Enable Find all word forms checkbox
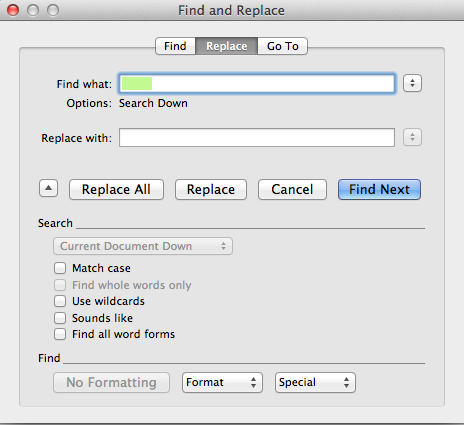Image resolution: width=464 pixels, height=425 pixels. [60, 334]
